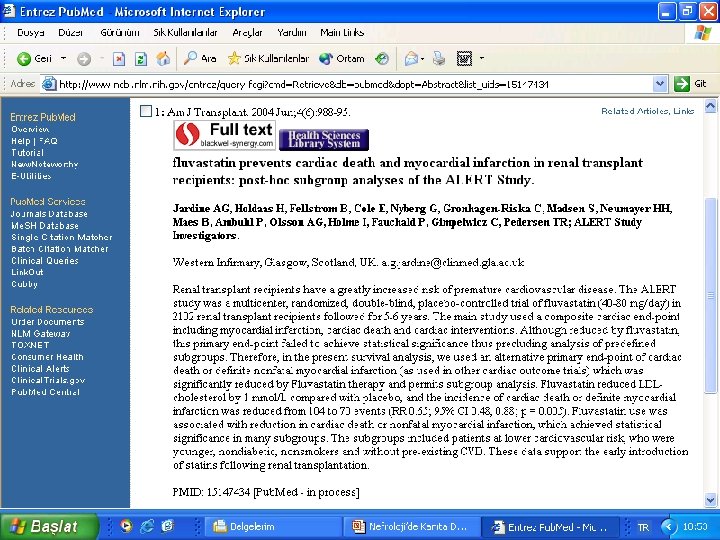Open the PubMed Central link
The height and width of the screenshot is (540, 720).
[x=45, y=392]
